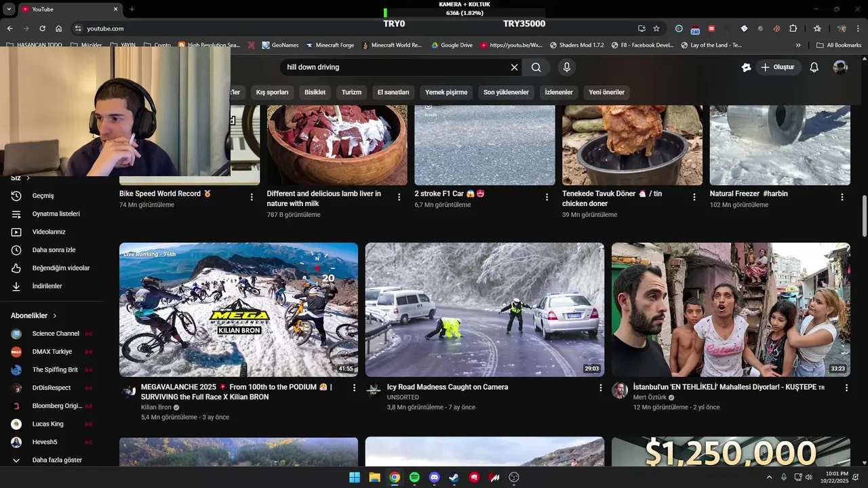Open YouTube notifications bell
The width and height of the screenshot is (868, 488).
pos(814,67)
